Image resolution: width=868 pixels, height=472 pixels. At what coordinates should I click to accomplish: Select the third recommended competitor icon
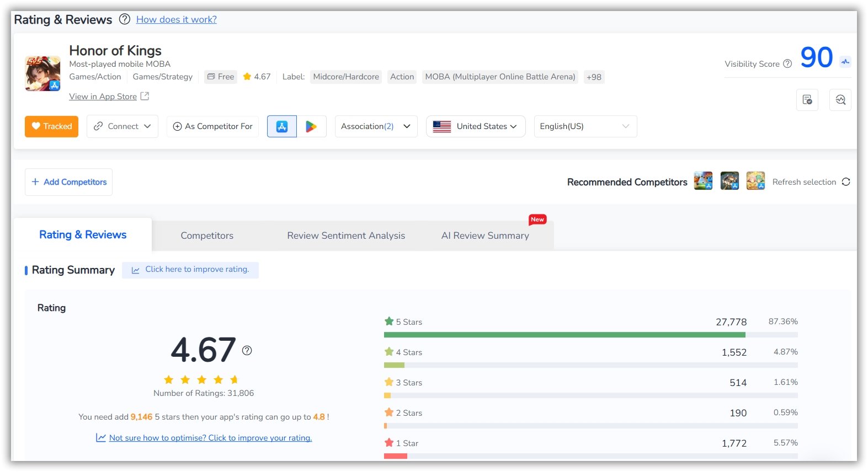click(755, 181)
